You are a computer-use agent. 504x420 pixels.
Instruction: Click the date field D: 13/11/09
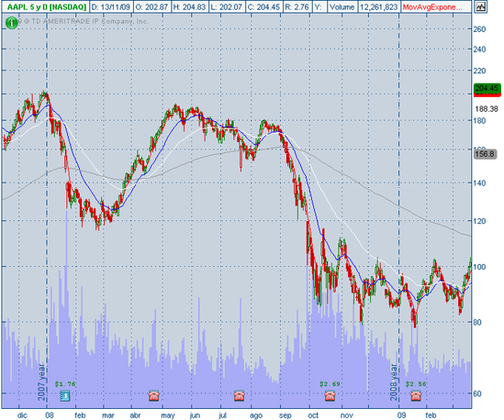point(111,7)
